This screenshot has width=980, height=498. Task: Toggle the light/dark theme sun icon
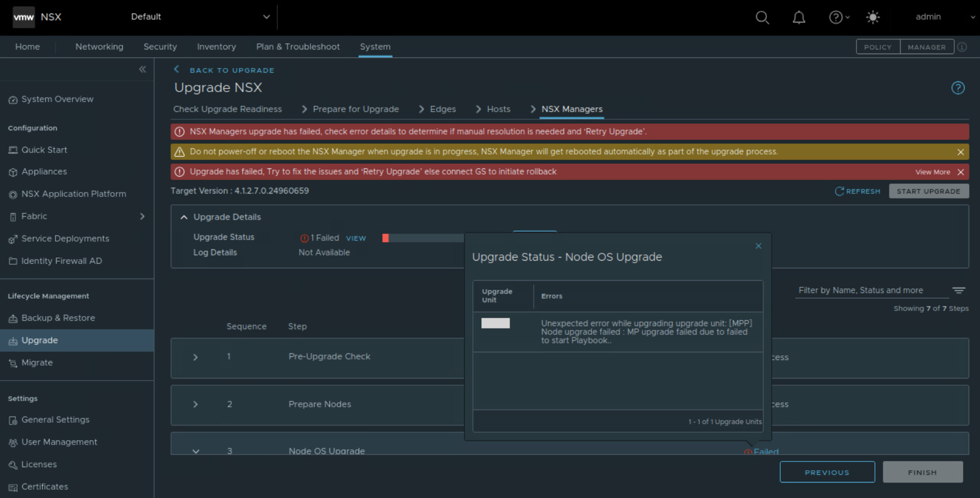pyautogui.click(x=873, y=18)
